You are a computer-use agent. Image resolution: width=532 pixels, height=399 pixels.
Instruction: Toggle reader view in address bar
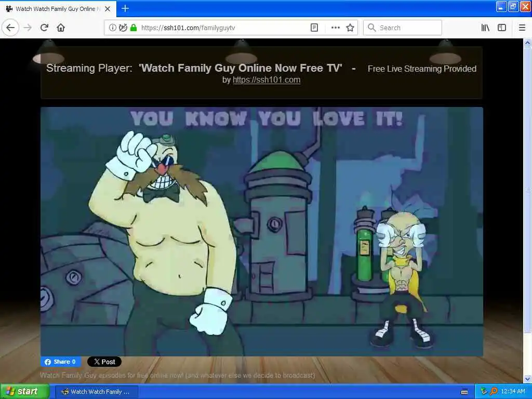pos(314,28)
